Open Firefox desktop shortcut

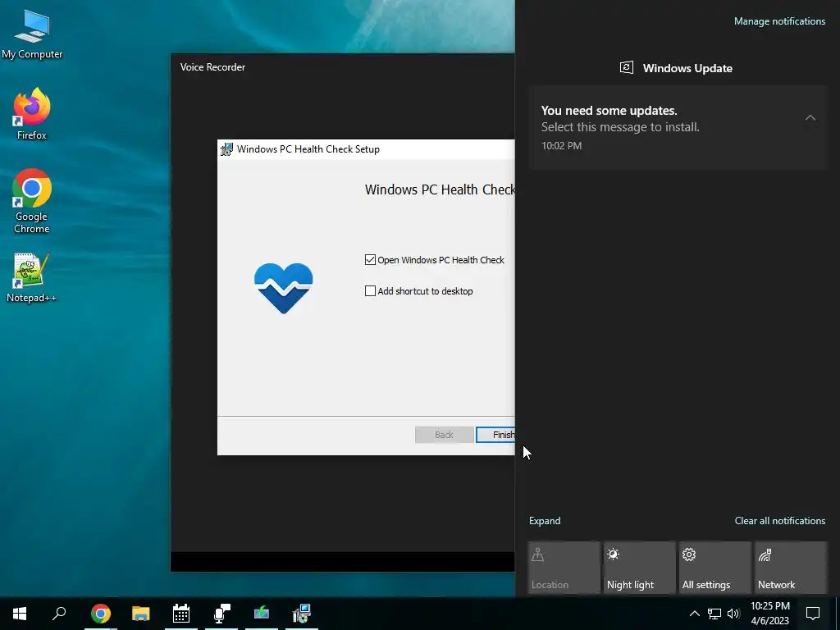point(32,114)
